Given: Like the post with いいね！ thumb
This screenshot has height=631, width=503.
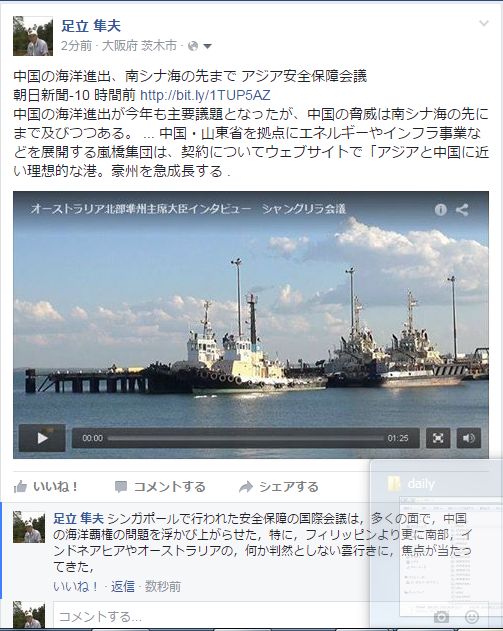Looking at the screenshot, I should [x=46, y=487].
